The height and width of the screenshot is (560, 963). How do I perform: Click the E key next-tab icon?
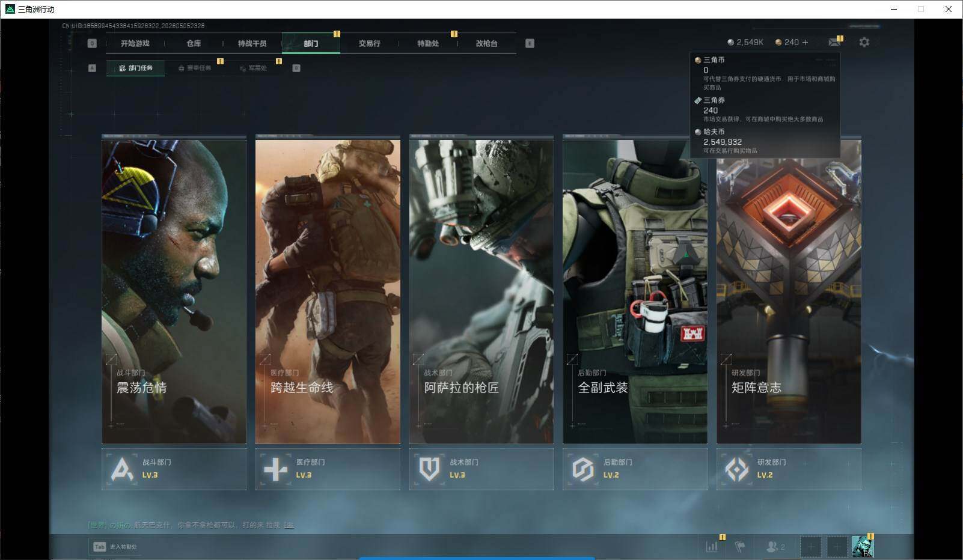point(530,43)
